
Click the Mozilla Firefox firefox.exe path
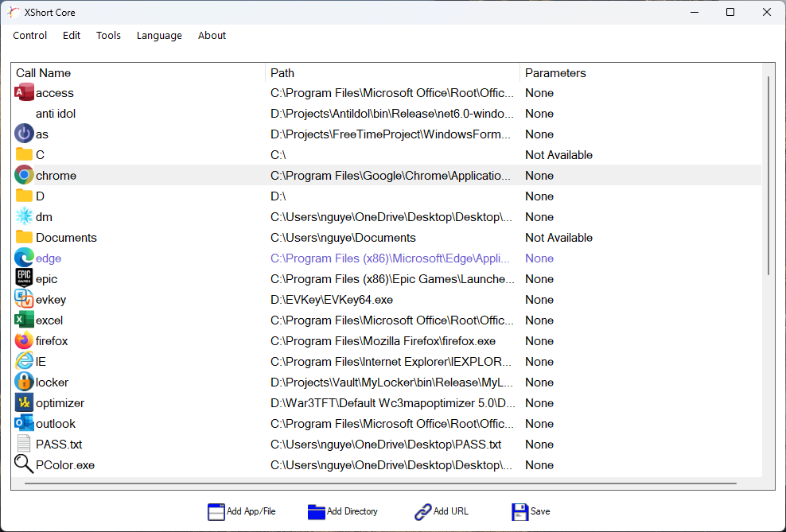383,341
